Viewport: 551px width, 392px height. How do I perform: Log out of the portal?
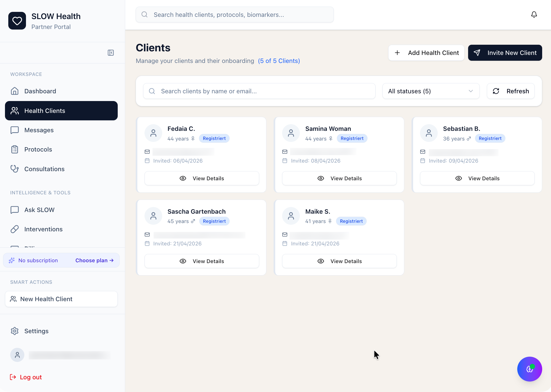[x=26, y=377]
